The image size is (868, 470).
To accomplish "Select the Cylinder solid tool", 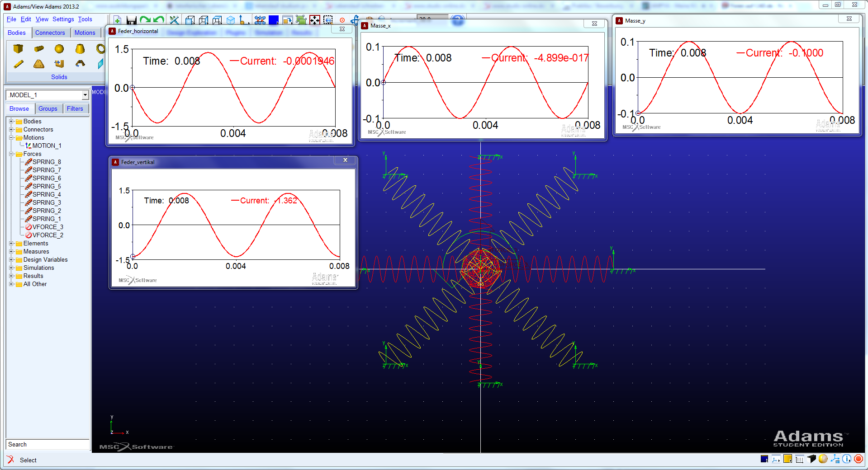I will [x=39, y=49].
